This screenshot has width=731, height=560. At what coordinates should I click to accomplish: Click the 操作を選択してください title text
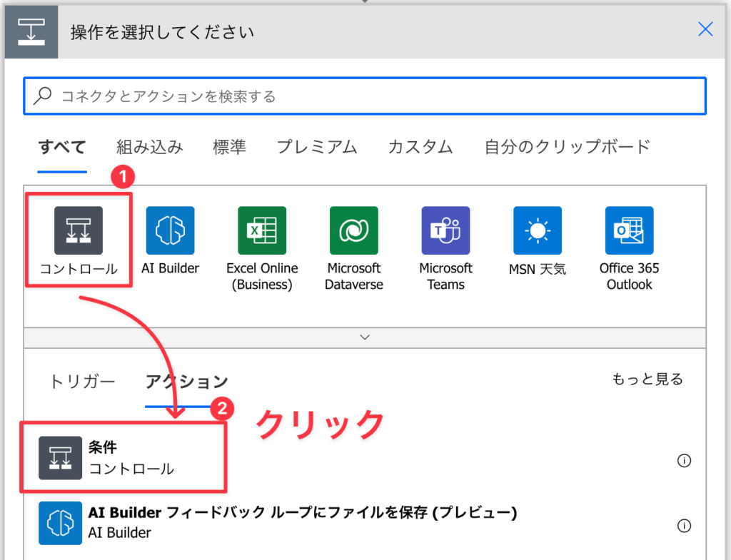coord(162,33)
